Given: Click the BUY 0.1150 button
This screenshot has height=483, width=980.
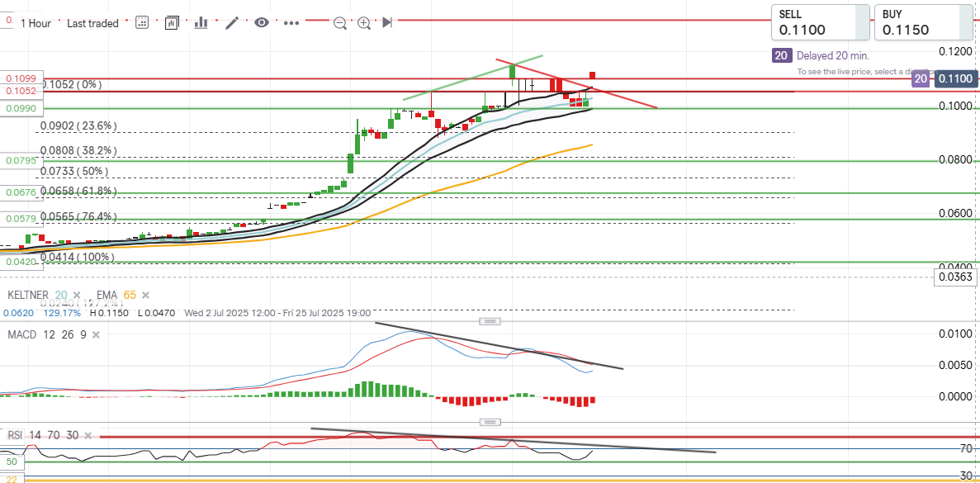Looking at the screenshot, I should click(x=924, y=22).
